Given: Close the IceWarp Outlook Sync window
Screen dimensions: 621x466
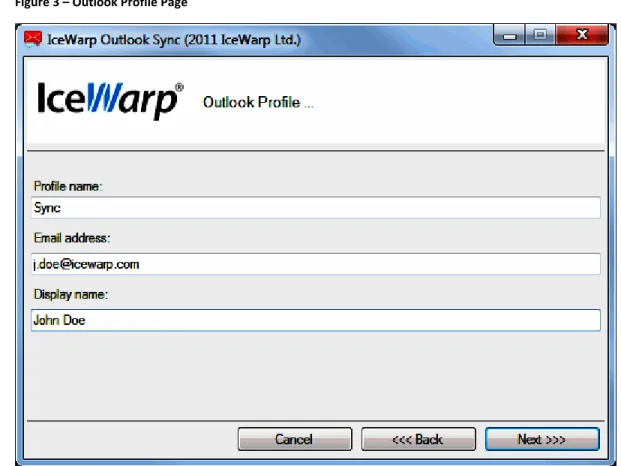Looking at the screenshot, I should click(582, 35).
